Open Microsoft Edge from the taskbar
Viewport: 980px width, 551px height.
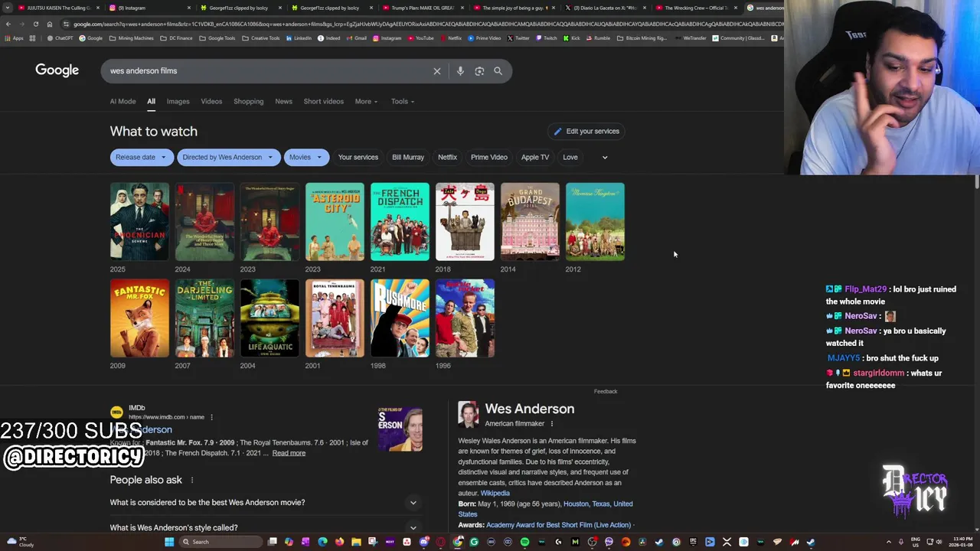coord(322,542)
